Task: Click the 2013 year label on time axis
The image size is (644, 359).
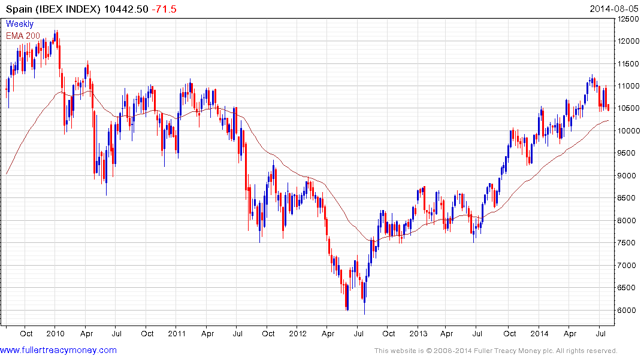Action: (419, 333)
